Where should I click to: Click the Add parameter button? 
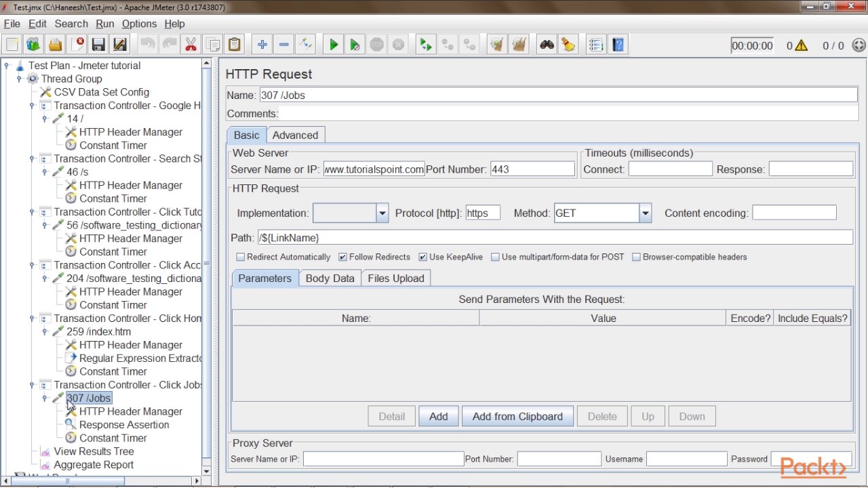(x=438, y=416)
